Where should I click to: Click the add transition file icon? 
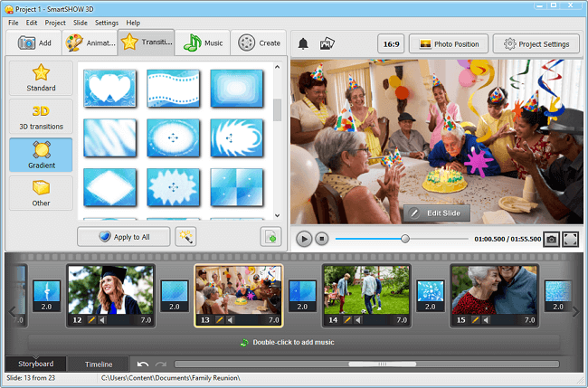[270, 237]
